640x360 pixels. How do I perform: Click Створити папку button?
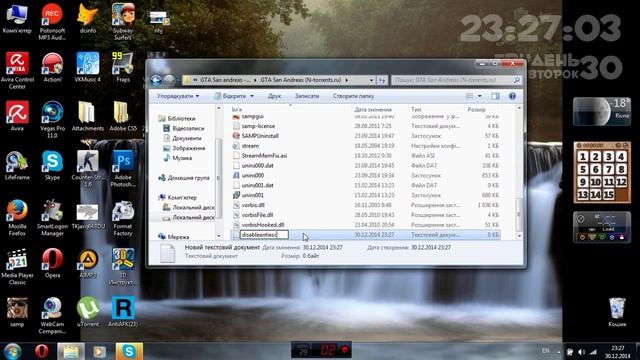(x=353, y=96)
